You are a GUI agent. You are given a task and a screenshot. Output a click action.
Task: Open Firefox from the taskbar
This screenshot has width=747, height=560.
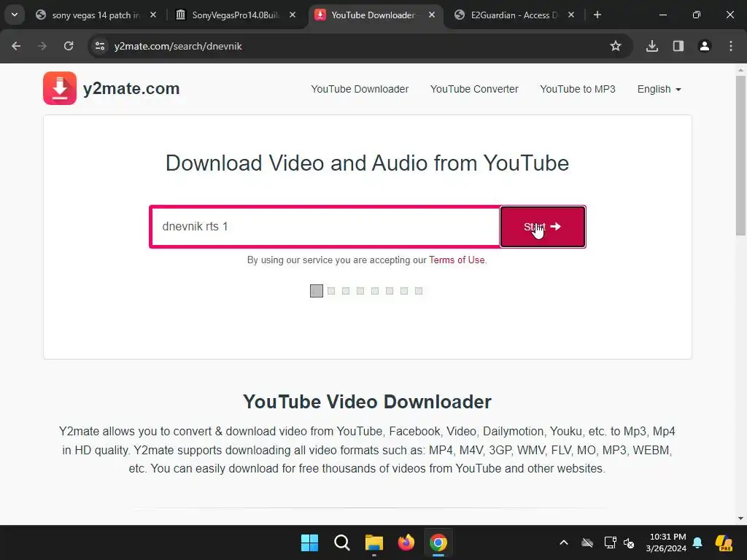pyautogui.click(x=406, y=542)
